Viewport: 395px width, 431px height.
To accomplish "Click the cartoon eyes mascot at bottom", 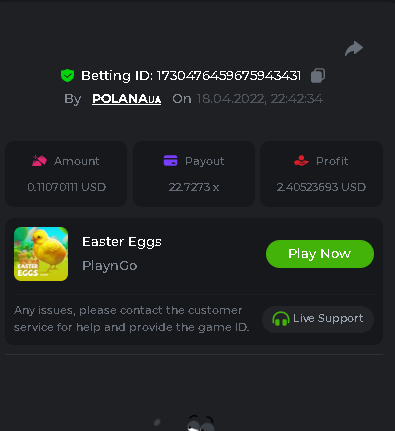I will pyautogui.click(x=200, y=423).
